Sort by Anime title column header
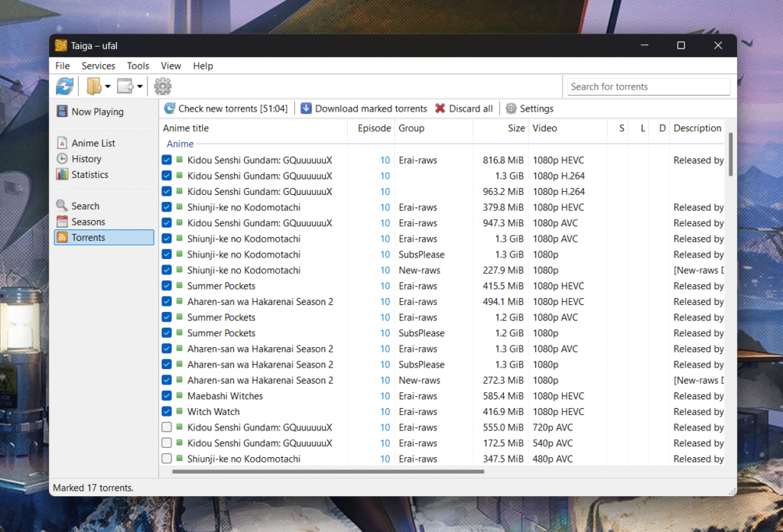The height and width of the screenshot is (532, 783). pyautogui.click(x=253, y=128)
